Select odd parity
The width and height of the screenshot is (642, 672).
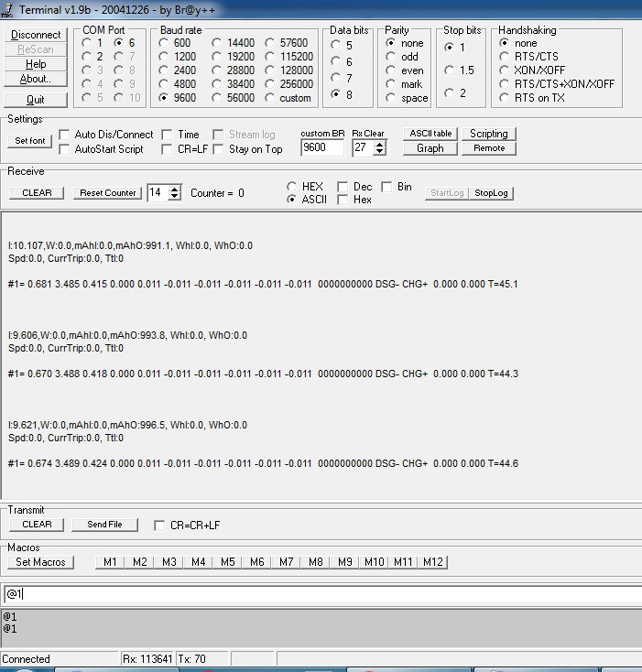(x=390, y=57)
